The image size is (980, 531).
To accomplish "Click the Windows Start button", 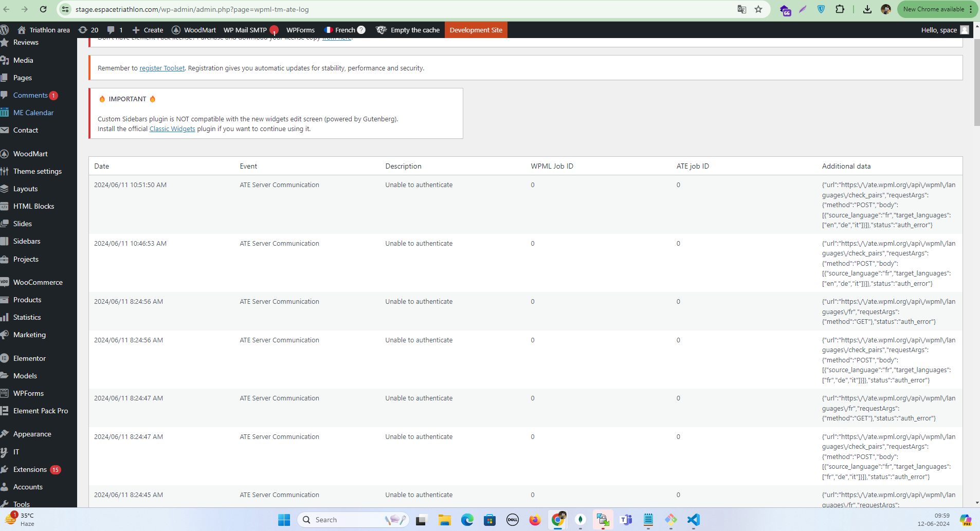I will 284,520.
